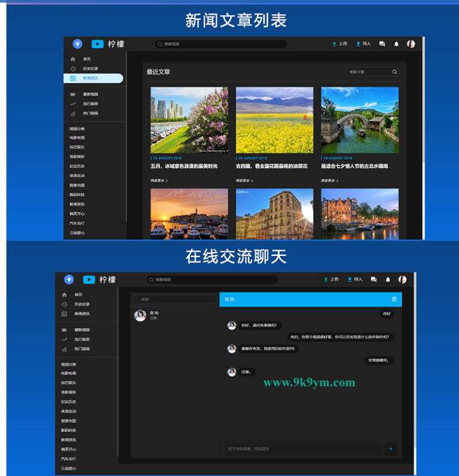459x476 pixels.
Task: Open 流行趋势 in the chat window sidebar
Action: (81, 340)
